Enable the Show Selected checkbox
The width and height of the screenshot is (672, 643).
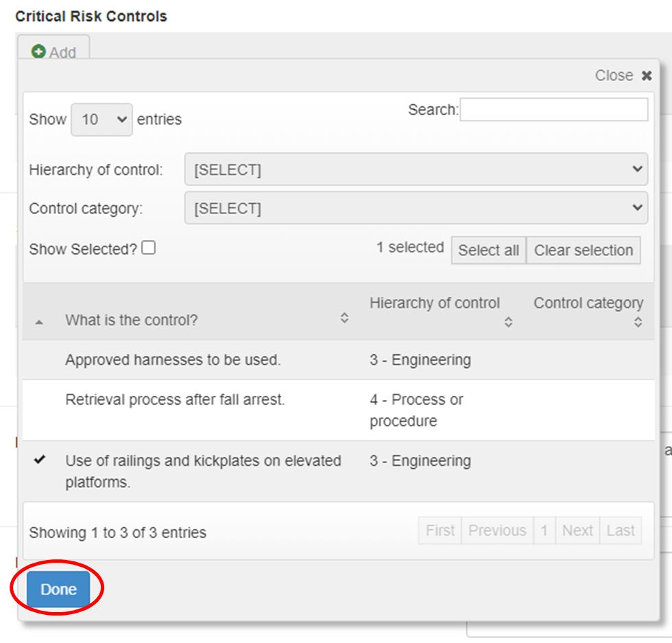point(149,248)
